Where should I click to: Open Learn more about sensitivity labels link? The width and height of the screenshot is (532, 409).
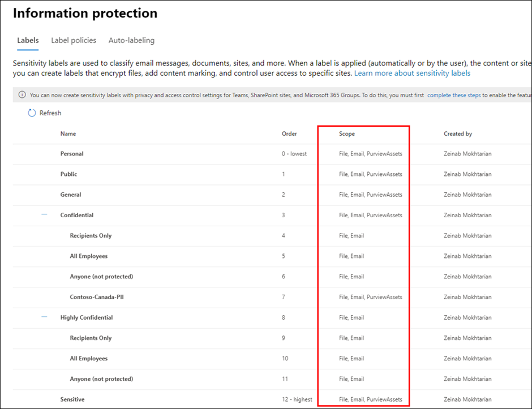[412, 73]
